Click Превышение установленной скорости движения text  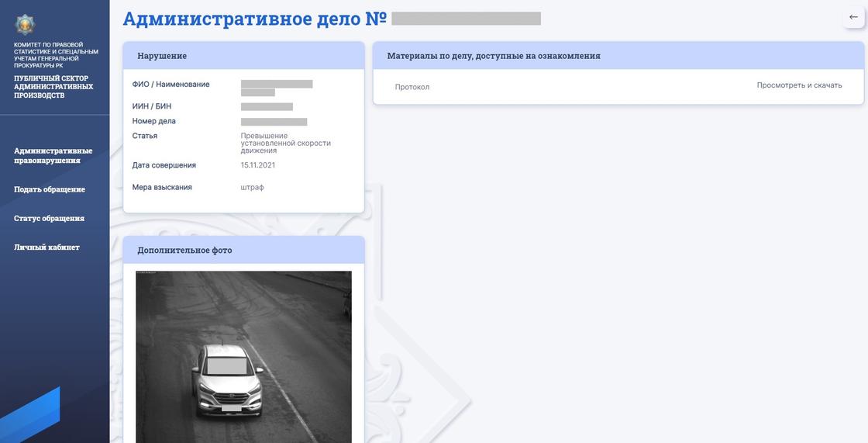click(x=286, y=143)
